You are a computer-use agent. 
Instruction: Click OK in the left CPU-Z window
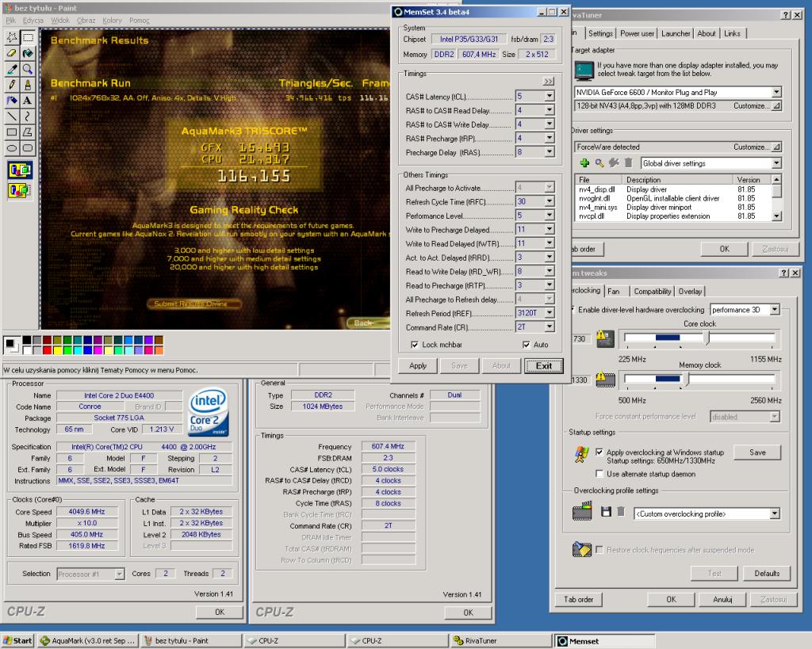pos(220,612)
